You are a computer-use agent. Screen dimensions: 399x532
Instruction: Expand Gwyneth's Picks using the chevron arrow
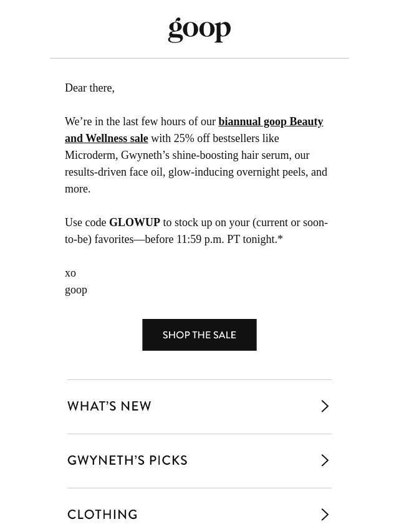(x=325, y=460)
